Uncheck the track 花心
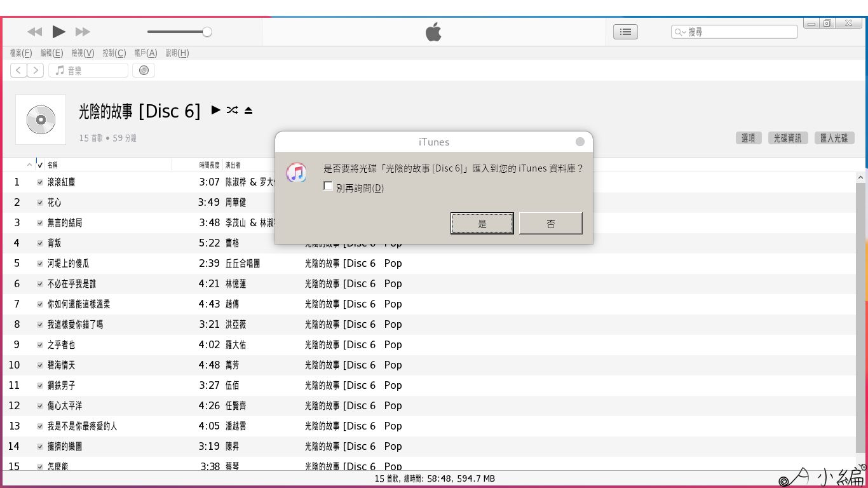This screenshot has height=488, width=868. pos(40,203)
